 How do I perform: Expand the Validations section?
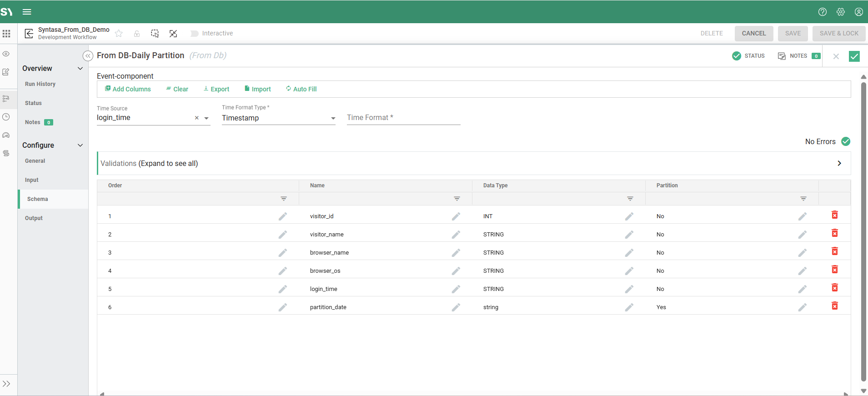coord(839,163)
